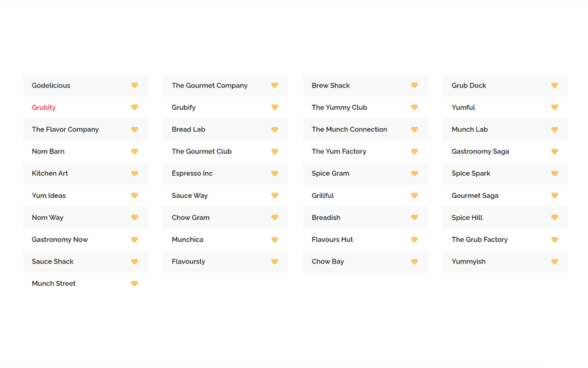Toggle the favorite heart for Kitchen Art

coord(134,173)
